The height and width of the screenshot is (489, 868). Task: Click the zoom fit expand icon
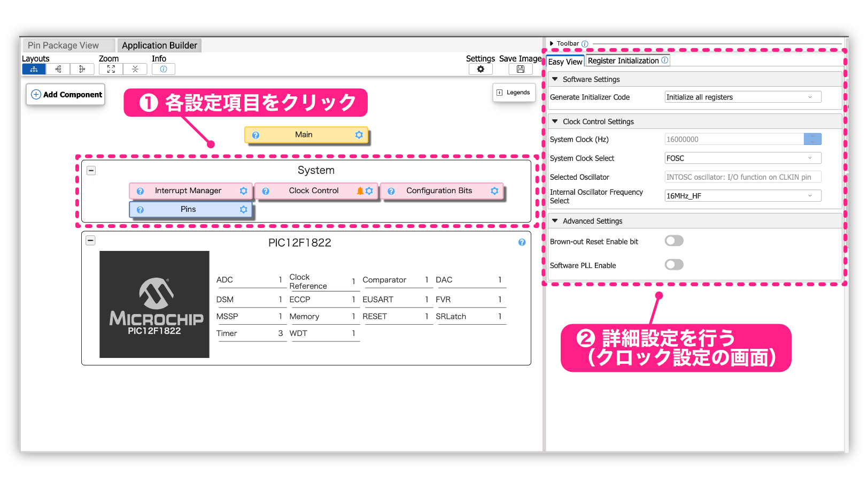pos(111,69)
